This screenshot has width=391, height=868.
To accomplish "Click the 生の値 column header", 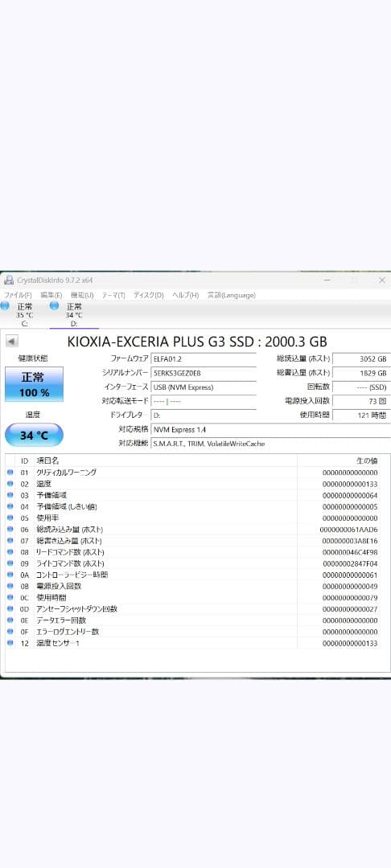I will pyautogui.click(x=367, y=461).
